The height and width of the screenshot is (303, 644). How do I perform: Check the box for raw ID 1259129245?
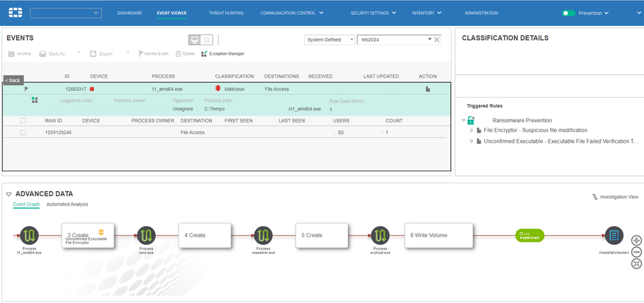tap(23, 132)
